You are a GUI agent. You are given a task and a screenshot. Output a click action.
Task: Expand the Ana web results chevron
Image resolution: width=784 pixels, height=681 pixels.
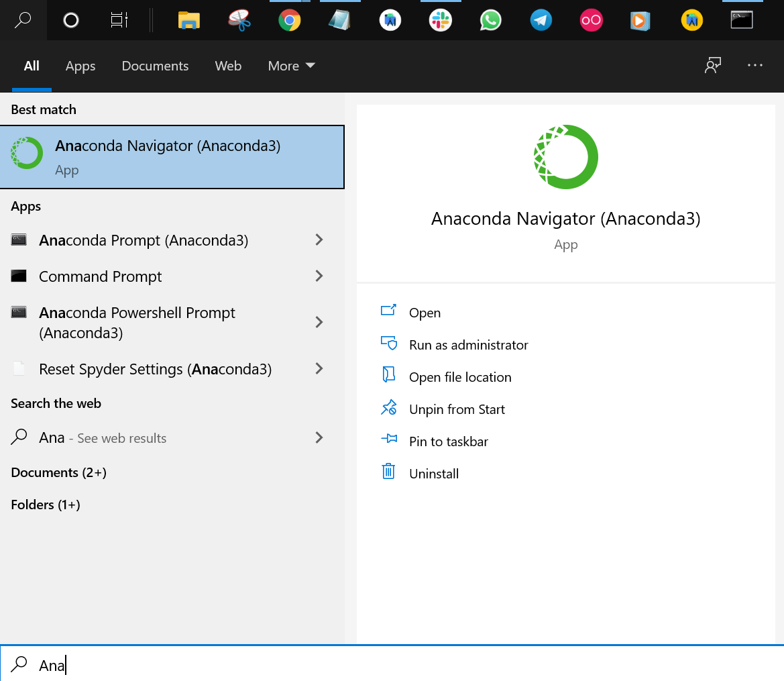pyautogui.click(x=319, y=438)
